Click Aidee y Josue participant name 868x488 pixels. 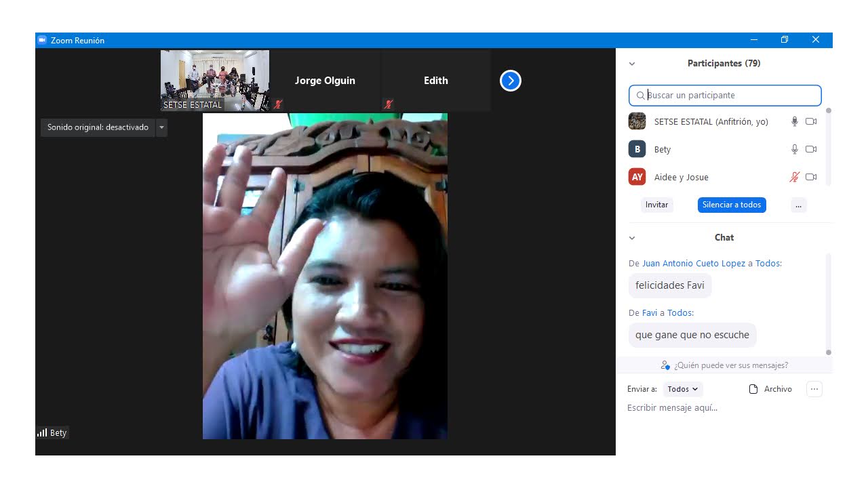coord(682,177)
